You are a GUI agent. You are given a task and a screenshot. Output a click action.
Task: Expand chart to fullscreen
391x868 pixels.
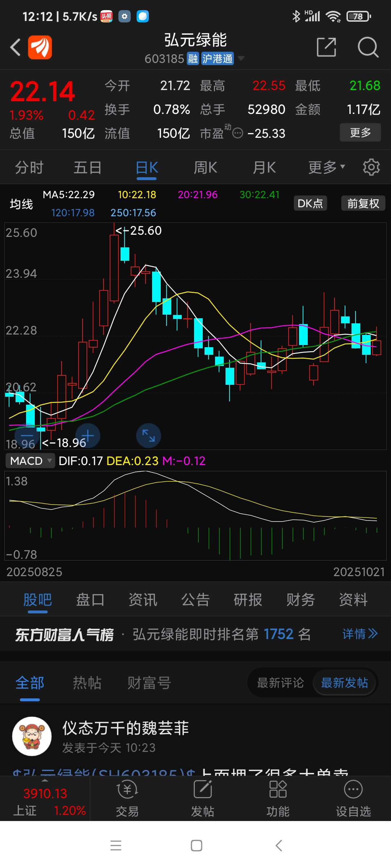[x=148, y=435]
